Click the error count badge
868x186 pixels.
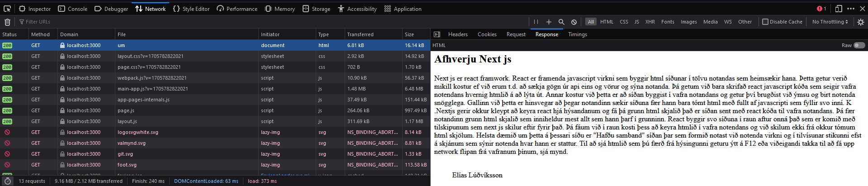pos(821,9)
